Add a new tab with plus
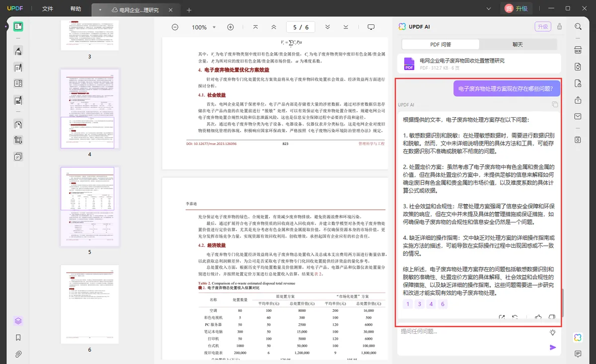Screen dimensions: 596x364 [189, 10]
